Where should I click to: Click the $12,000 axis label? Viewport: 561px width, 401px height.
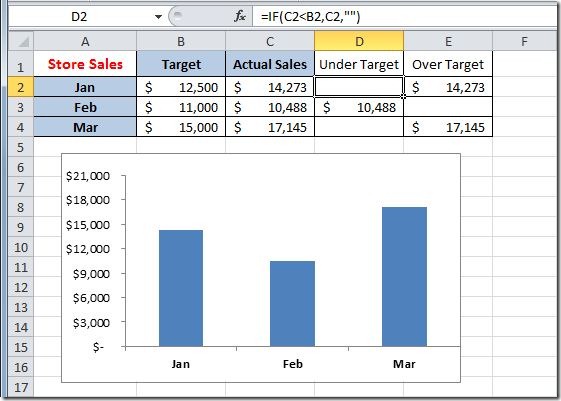pyautogui.click(x=88, y=249)
